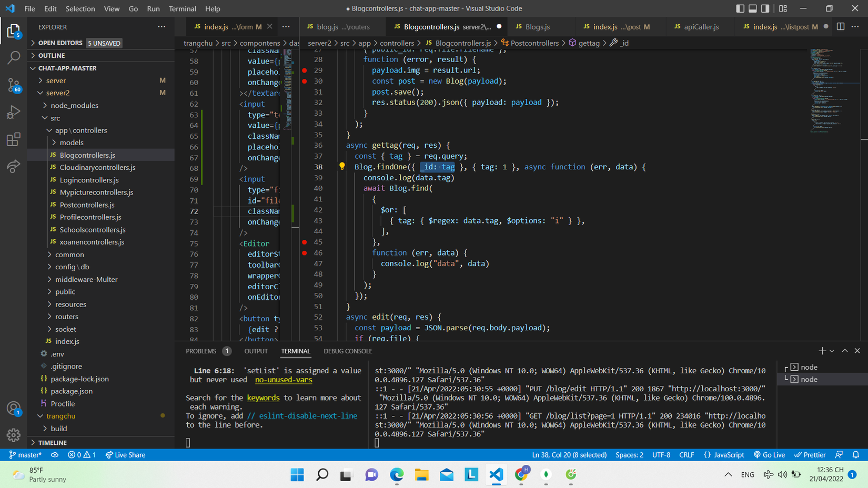Toggle the breakpoint on line 45
This screenshot has height=488, width=868.
305,242
